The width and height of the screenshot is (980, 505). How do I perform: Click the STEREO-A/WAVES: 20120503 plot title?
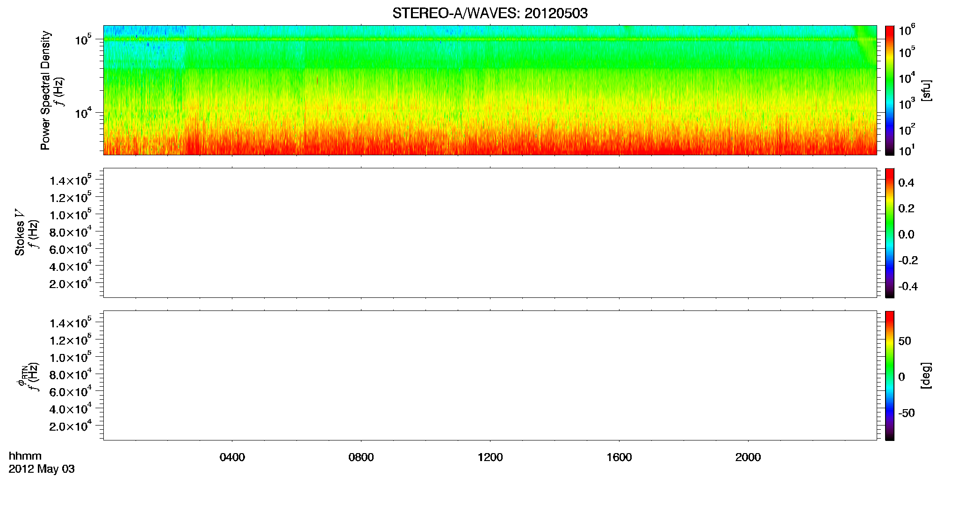click(490, 13)
